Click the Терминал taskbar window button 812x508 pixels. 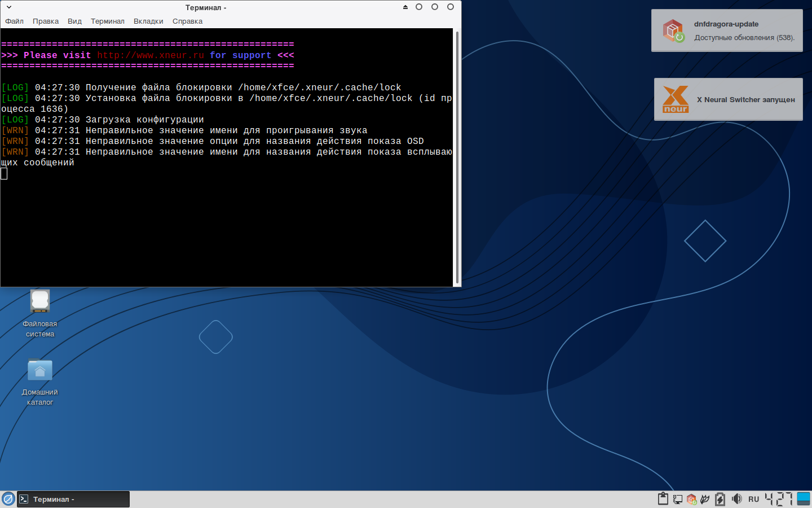pyautogui.click(x=73, y=499)
